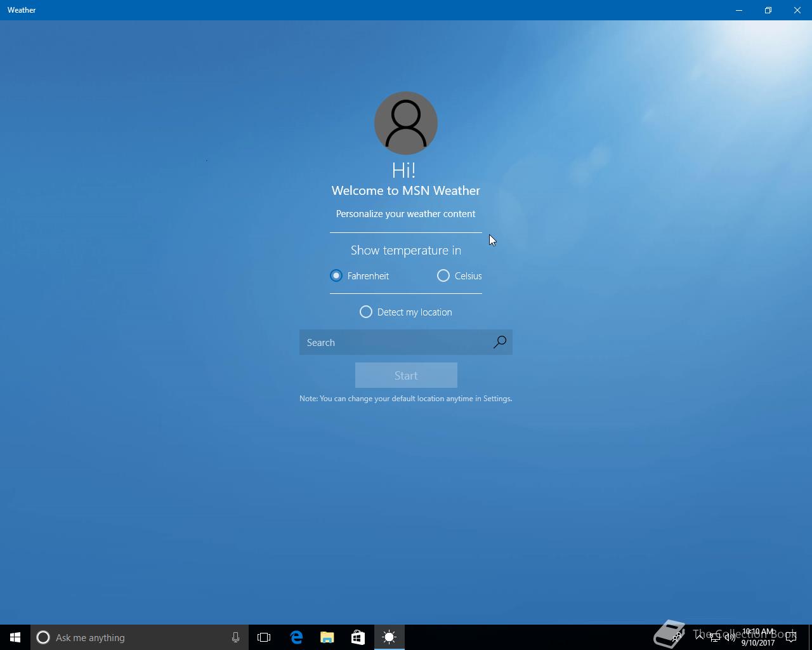This screenshot has width=812, height=650.
Task: Restore down the Weather window
Action: tap(768, 10)
